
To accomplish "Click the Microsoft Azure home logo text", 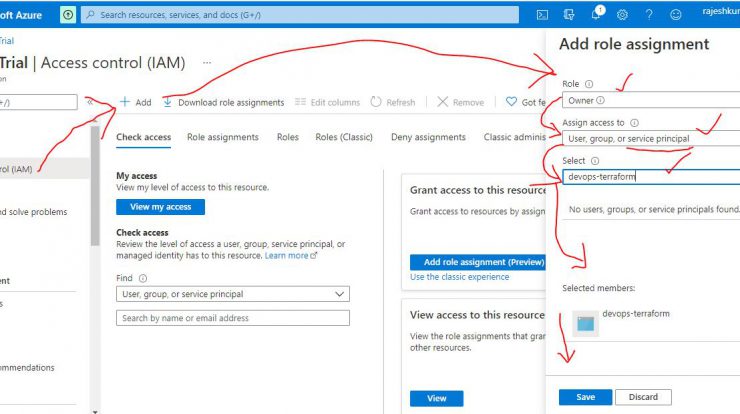I will [x=21, y=15].
